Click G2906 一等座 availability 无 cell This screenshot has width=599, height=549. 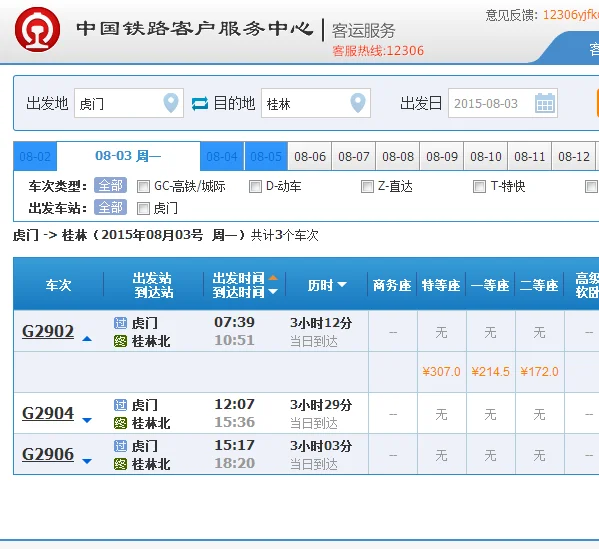(490, 455)
